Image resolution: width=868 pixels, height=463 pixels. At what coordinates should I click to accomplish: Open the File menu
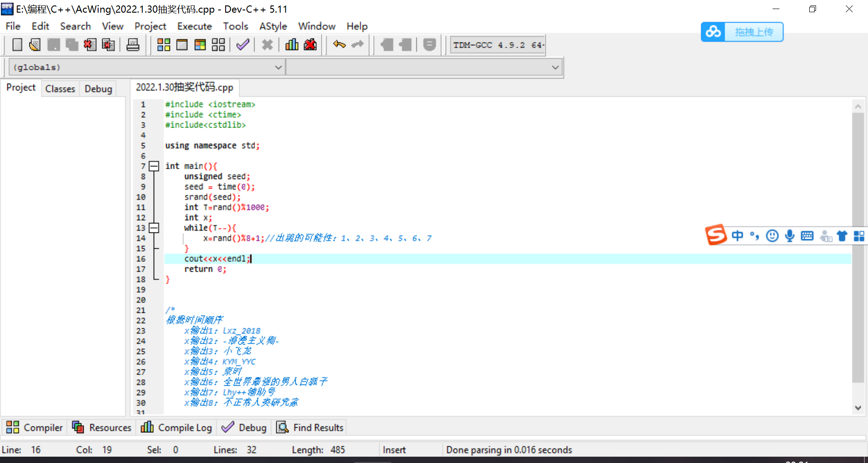(13, 26)
